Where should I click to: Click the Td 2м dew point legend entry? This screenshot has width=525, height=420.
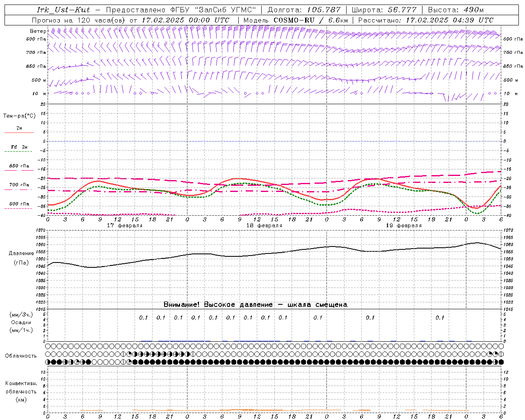click(19, 147)
